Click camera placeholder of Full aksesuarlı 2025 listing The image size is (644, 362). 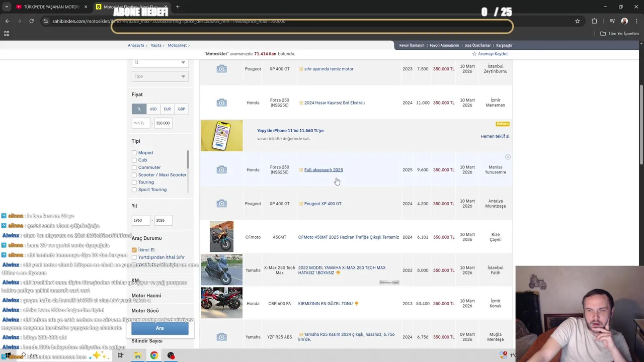[x=221, y=170]
